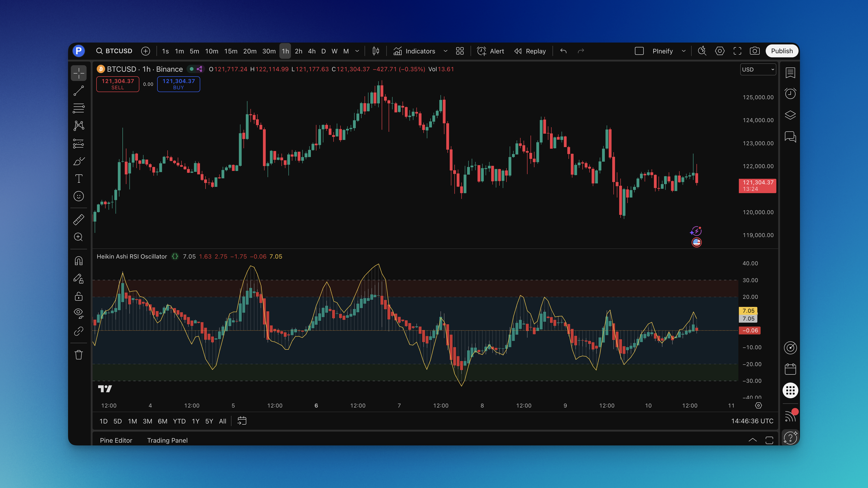Select the 4h timeframe
This screenshot has width=868, height=488.
(312, 51)
